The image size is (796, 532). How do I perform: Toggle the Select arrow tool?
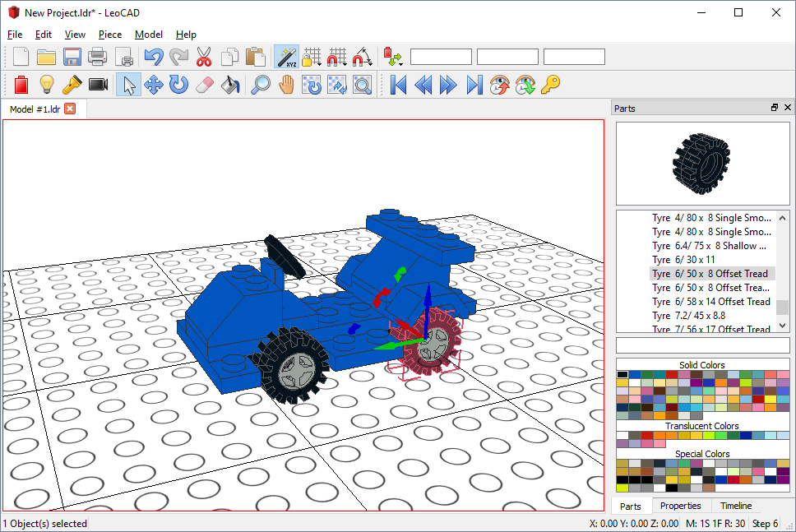[x=128, y=85]
